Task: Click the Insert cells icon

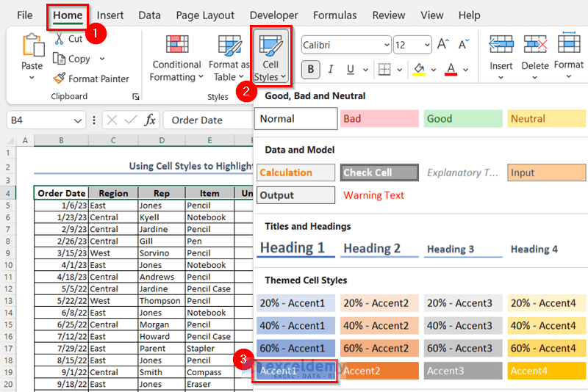Action: coord(501,44)
